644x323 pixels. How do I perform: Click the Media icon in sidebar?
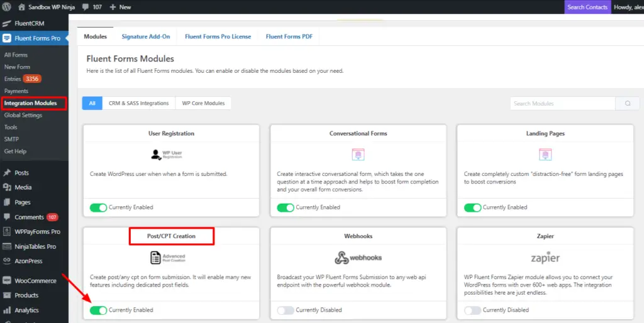point(6,187)
